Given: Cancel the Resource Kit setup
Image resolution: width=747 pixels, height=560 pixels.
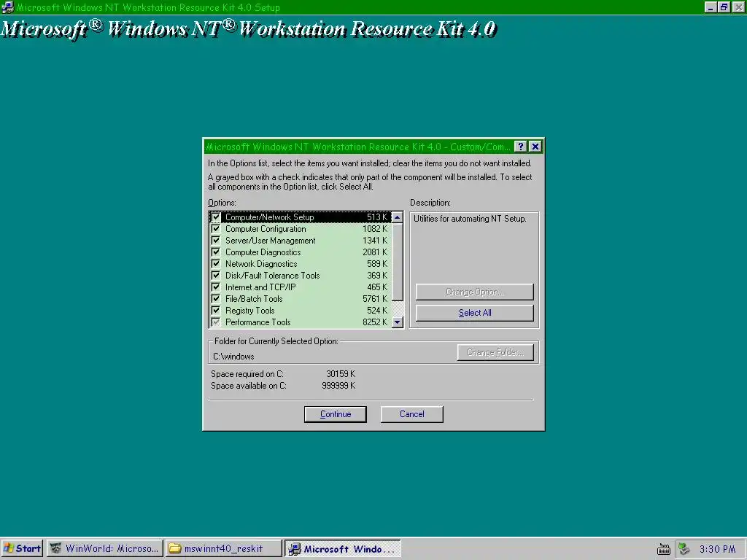Looking at the screenshot, I should pyautogui.click(x=411, y=414).
